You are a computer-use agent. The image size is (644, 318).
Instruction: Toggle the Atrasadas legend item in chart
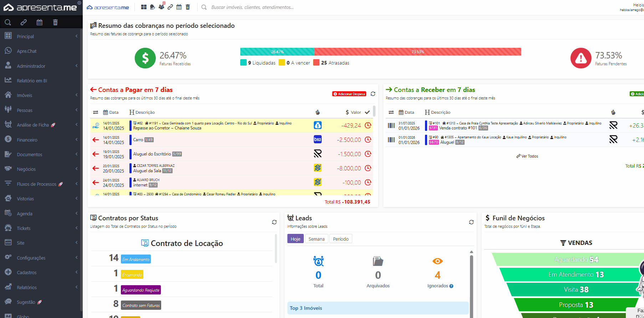click(331, 63)
